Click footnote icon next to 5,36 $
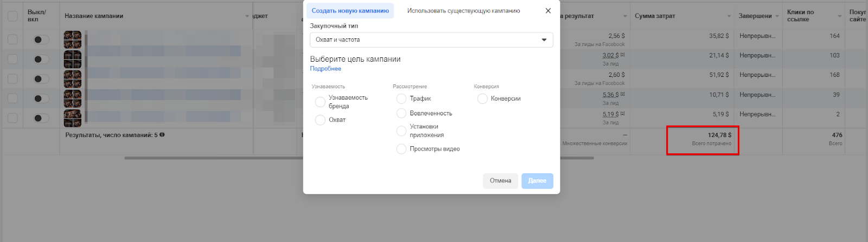 623,95
